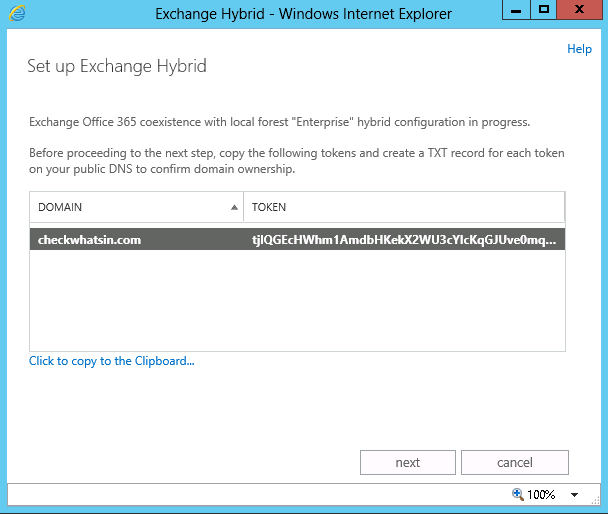Sort by the DOMAIN column header
Screen dimensions: 608x514
[136, 207]
